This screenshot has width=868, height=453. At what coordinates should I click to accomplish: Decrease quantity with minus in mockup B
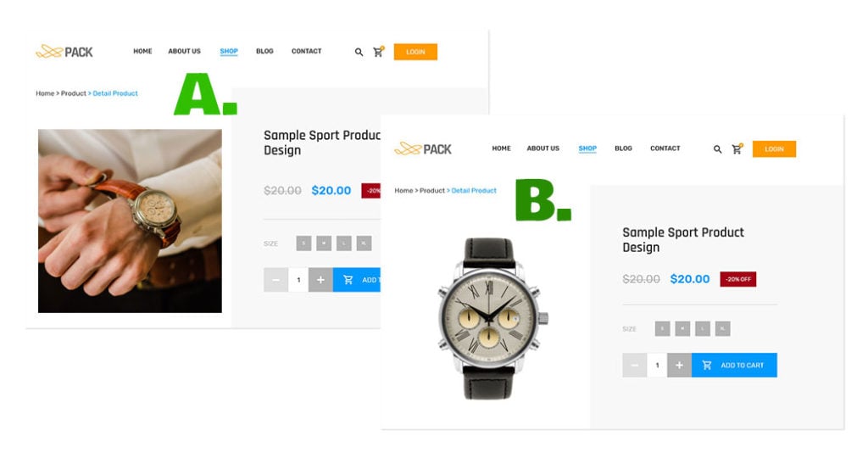(635, 365)
